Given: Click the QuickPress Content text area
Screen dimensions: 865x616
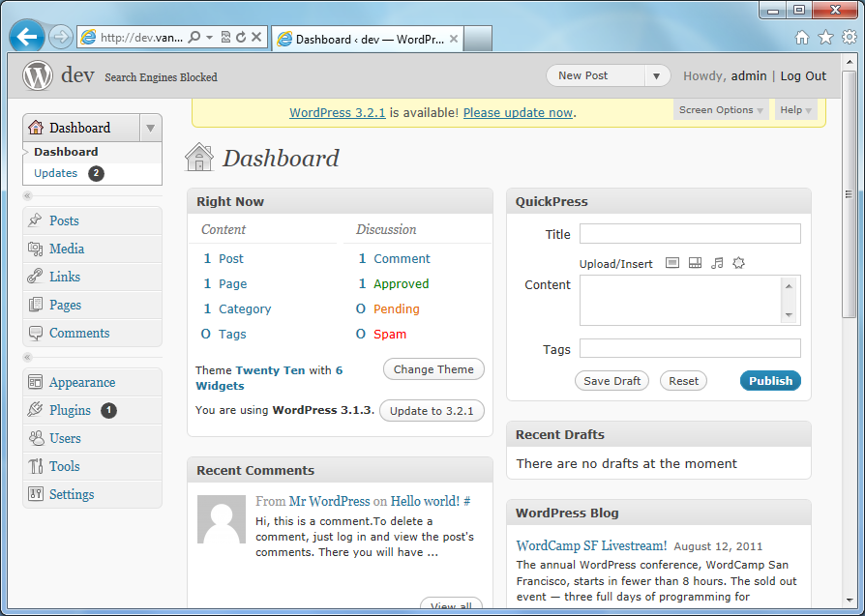Looking at the screenshot, I should coord(690,301).
